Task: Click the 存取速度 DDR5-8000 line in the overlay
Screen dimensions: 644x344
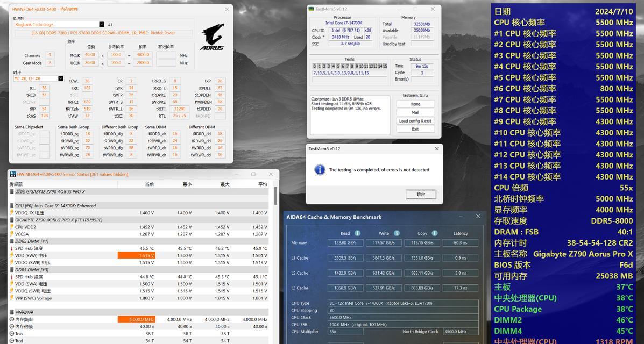Action: 563,220
